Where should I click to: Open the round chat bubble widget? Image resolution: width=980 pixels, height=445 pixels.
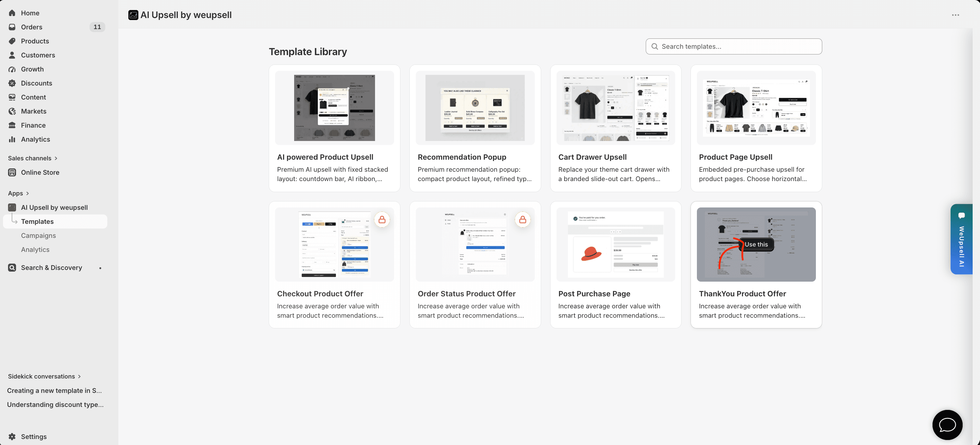click(x=947, y=425)
